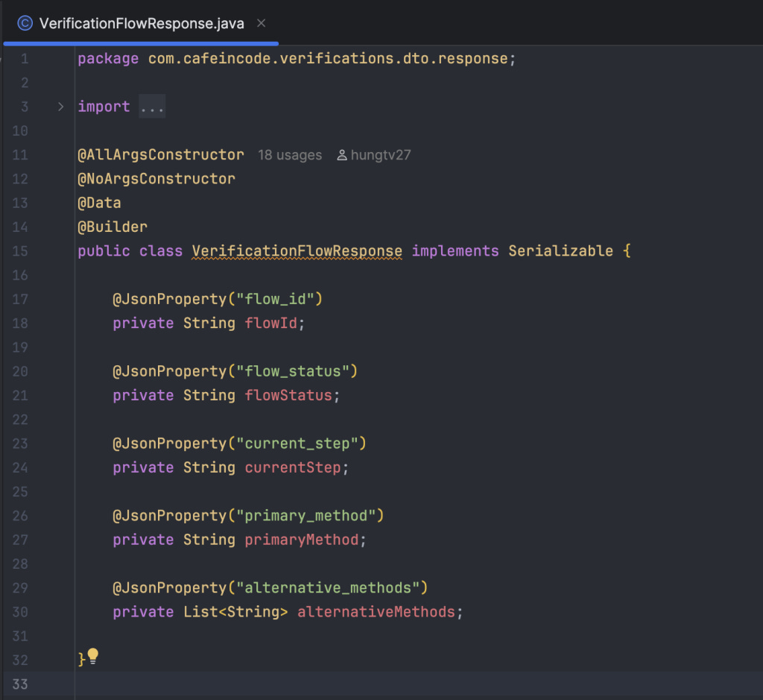Click @JsonProperty annotation on line 17
The image size is (763, 700).
pos(170,299)
